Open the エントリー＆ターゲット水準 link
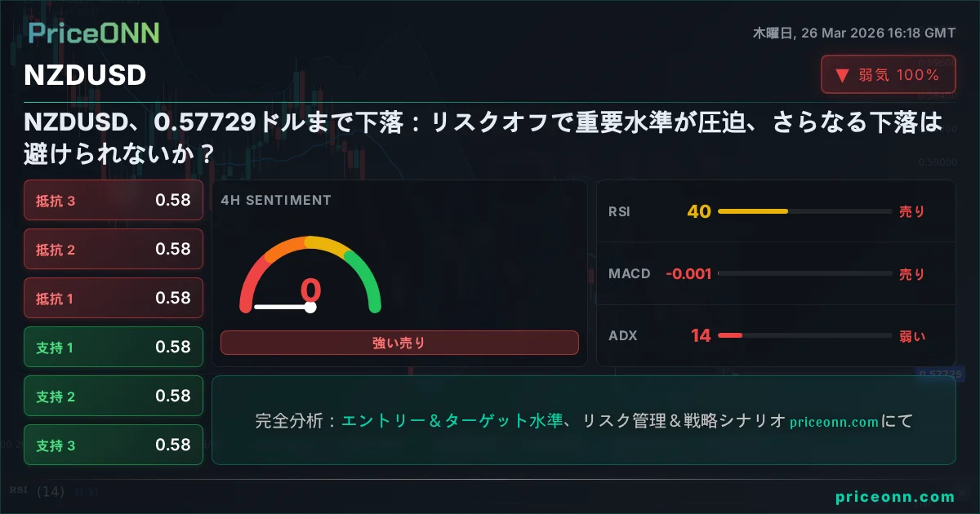The height and width of the screenshot is (514, 980). (452, 422)
